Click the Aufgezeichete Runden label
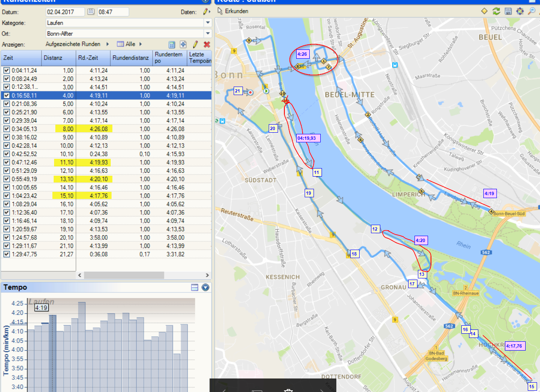540x392 pixels. click(73, 44)
